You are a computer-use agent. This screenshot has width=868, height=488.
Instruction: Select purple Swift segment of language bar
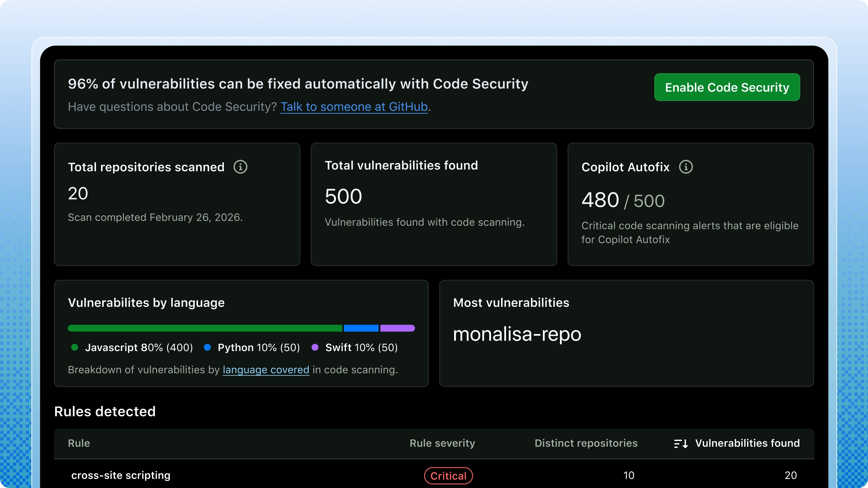(397, 328)
